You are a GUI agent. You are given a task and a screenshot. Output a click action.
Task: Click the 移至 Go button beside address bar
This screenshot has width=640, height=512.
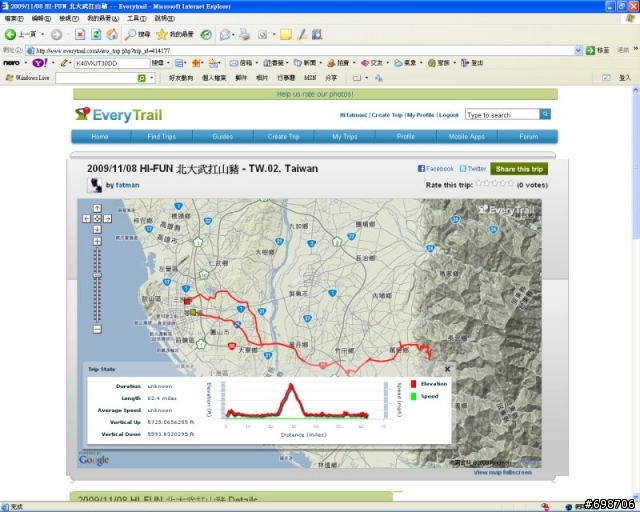tap(598, 51)
